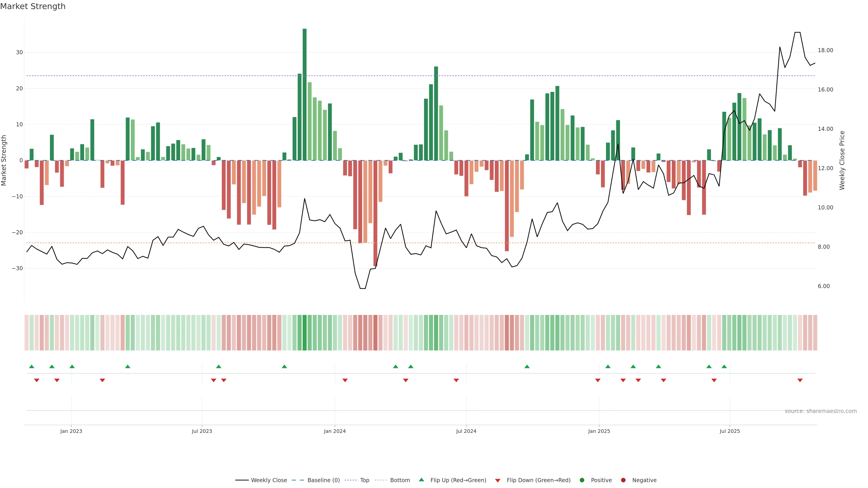Click the red Flip Down legend triangle

click(x=498, y=481)
